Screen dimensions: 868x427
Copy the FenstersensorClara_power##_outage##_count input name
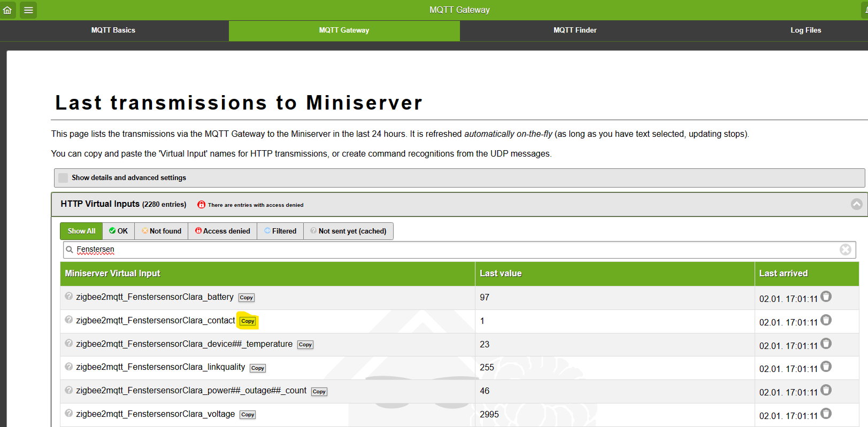point(319,392)
